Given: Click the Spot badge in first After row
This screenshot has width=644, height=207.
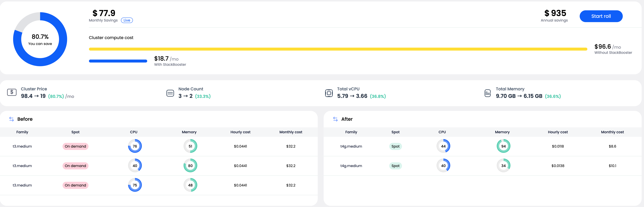Looking at the screenshot, I should [x=395, y=146].
